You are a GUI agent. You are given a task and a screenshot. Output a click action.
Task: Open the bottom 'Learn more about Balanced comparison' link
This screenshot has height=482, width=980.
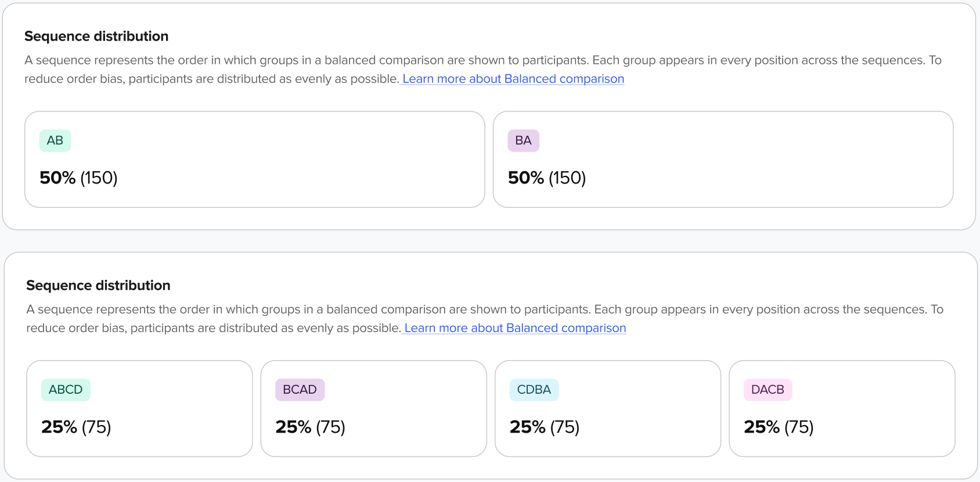click(x=515, y=328)
